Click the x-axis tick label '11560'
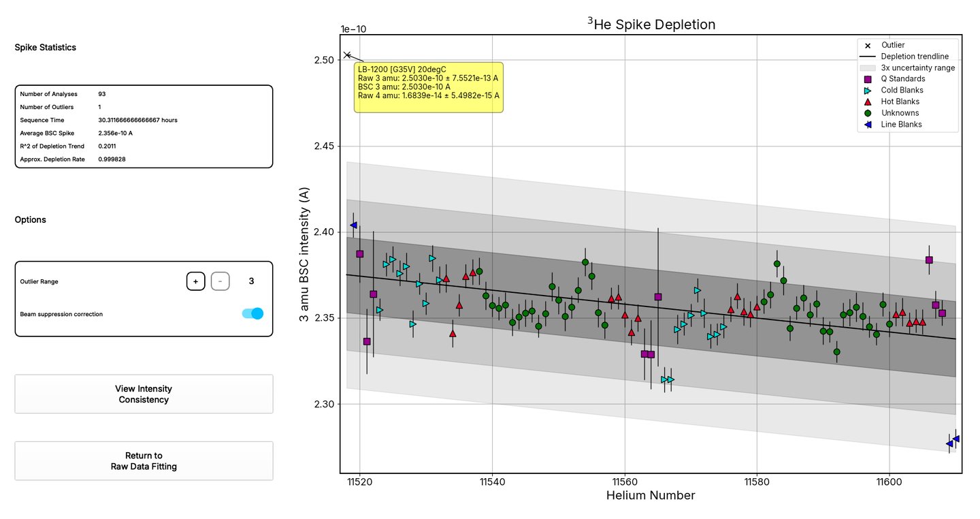 624,482
